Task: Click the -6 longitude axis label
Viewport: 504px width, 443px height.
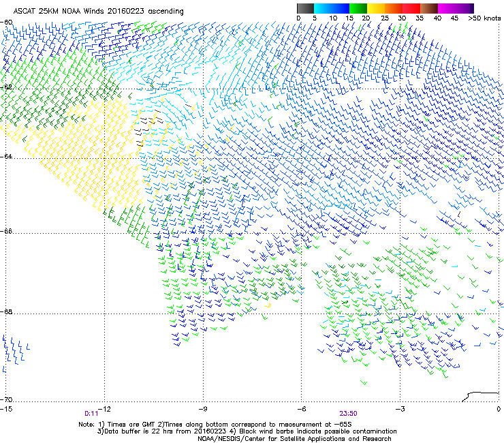Action: (x=302, y=409)
